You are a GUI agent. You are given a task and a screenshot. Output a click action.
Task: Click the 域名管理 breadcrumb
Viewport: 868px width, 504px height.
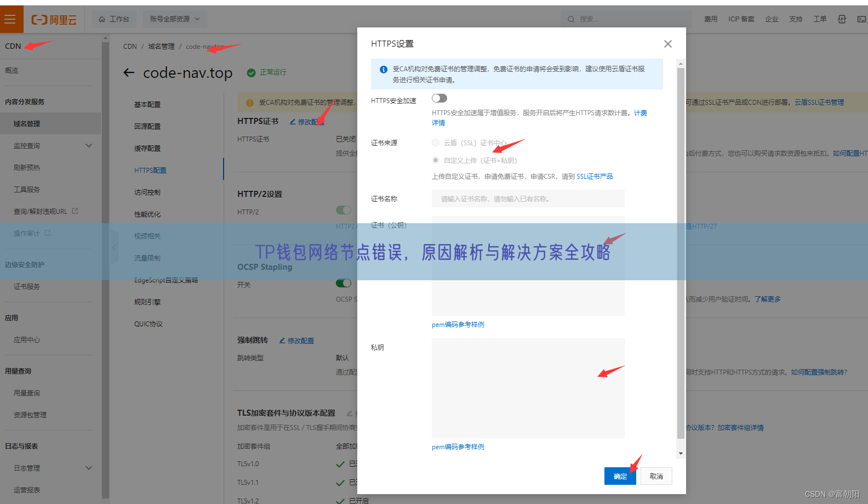click(x=161, y=47)
